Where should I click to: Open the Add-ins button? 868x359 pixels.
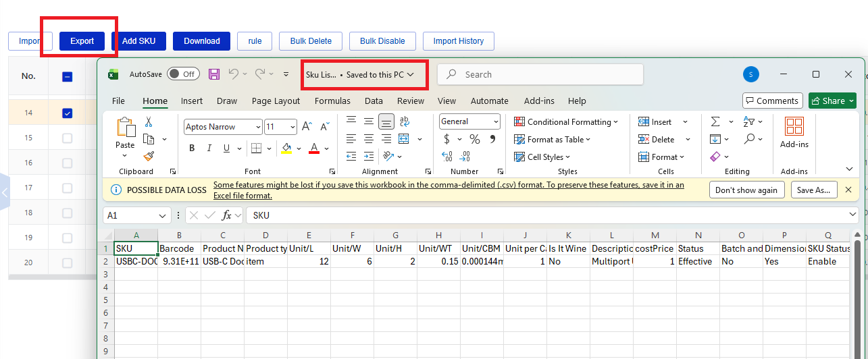click(794, 132)
